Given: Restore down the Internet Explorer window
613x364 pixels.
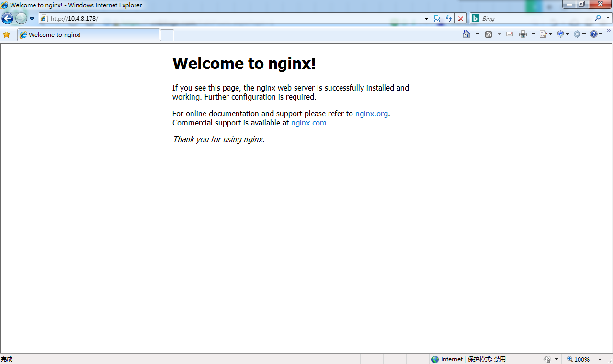Looking at the screenshot, I should click(582, 4).
